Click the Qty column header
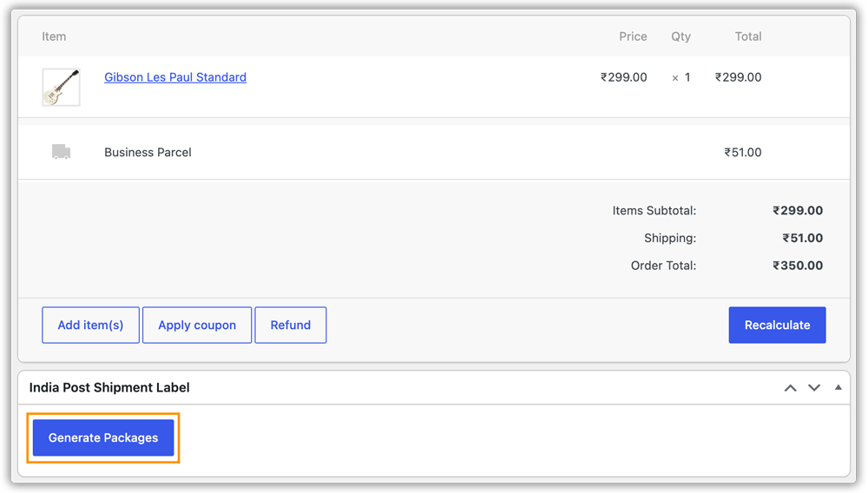The image size is (868, 493). click(x=681, y=36)
